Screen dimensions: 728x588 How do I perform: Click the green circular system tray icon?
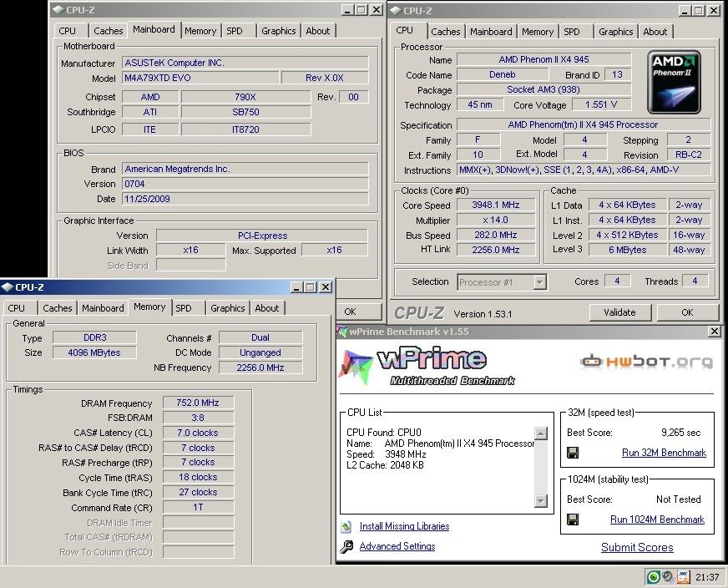coord(653,577)
